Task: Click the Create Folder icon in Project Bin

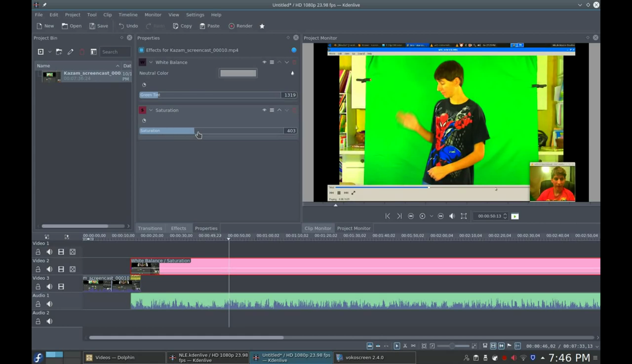Action: (x=59, y=52)
